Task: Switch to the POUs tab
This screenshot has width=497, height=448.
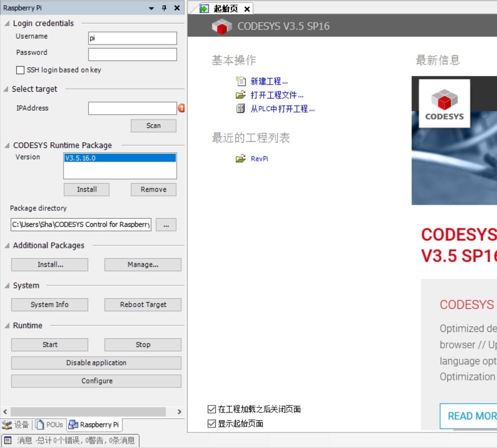Action: point(50,424)
